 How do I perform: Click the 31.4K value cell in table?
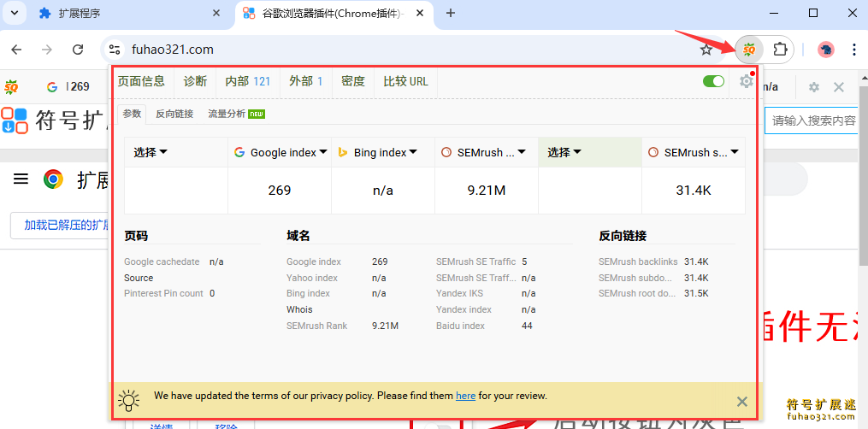[694, 191]
